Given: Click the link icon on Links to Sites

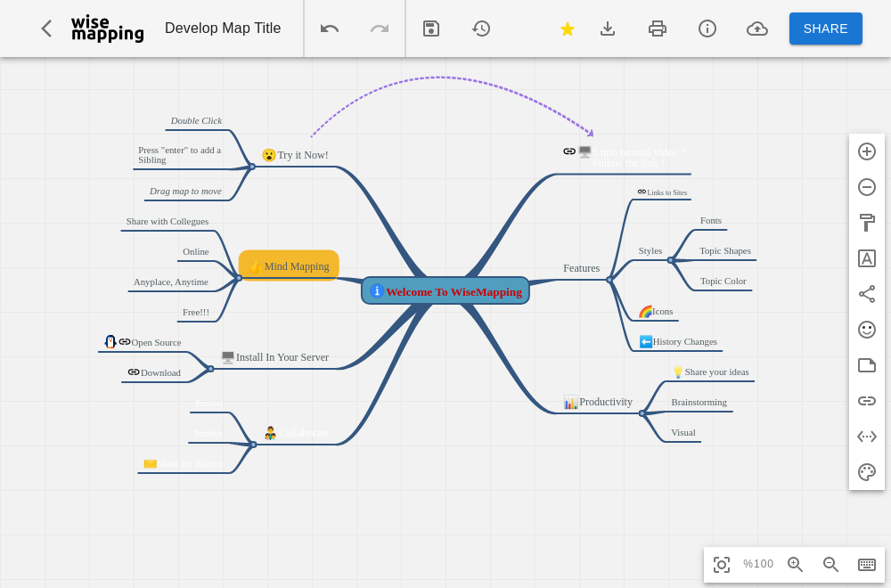Looking at the screenshot, I should pos(642,192).
